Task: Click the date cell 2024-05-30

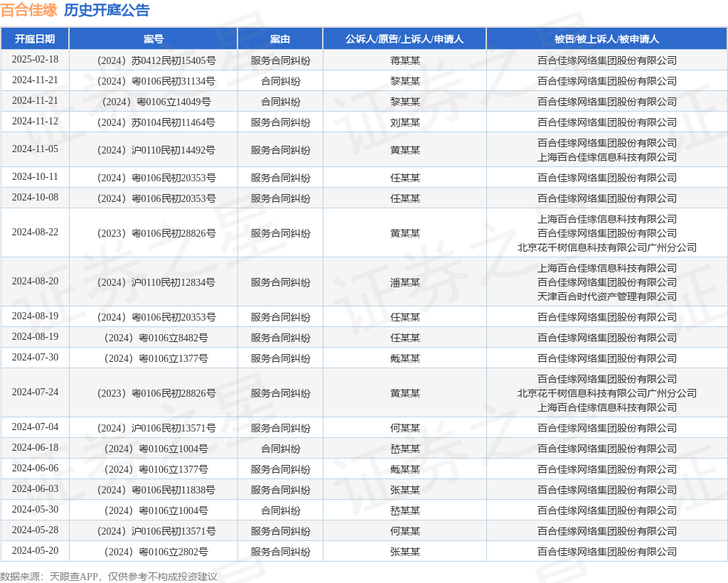Action: click(x=35, y=510)
